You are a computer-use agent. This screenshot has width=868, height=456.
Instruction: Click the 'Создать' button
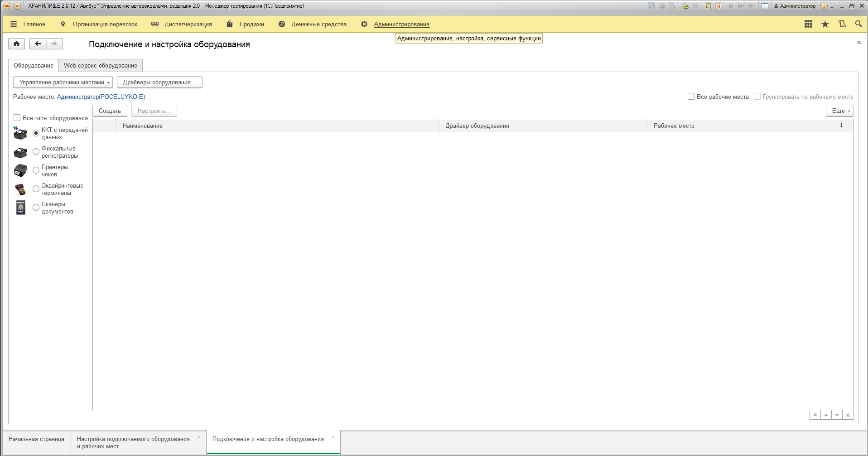click(x=110, y=111)
